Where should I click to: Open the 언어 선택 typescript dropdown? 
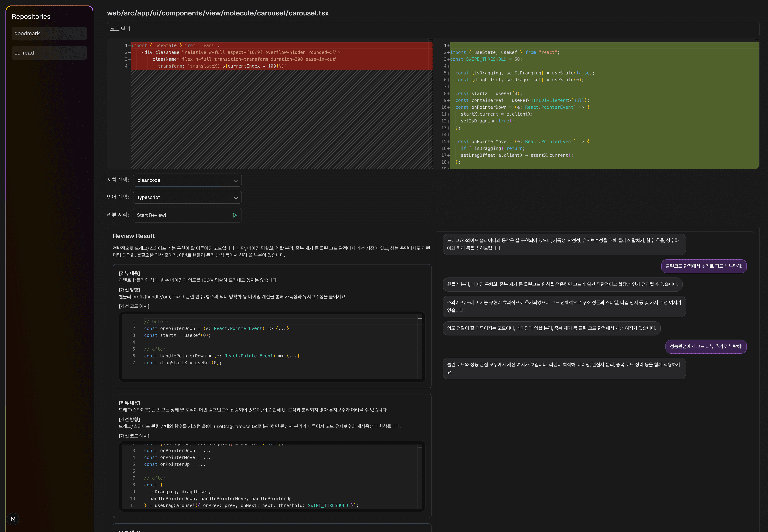tap(187, 197)
